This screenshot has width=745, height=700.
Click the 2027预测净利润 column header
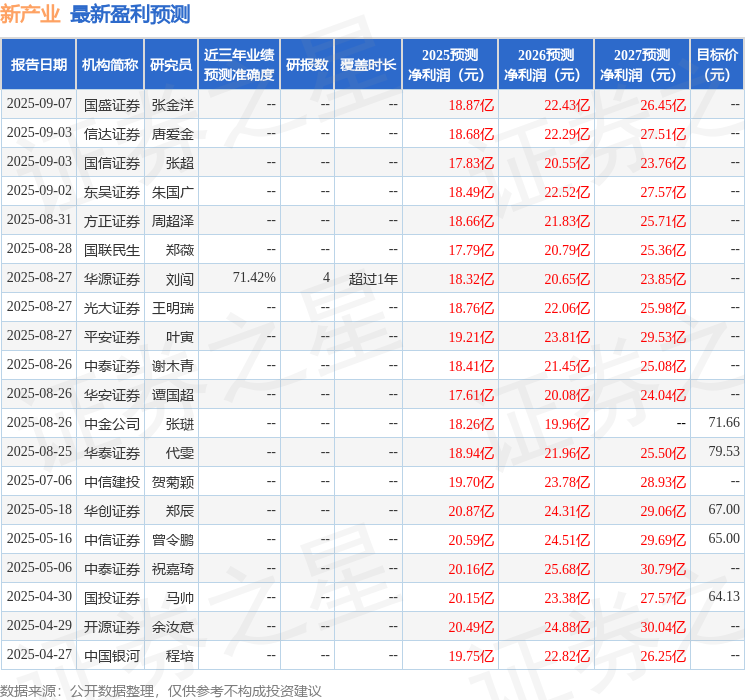pos(642,64)
